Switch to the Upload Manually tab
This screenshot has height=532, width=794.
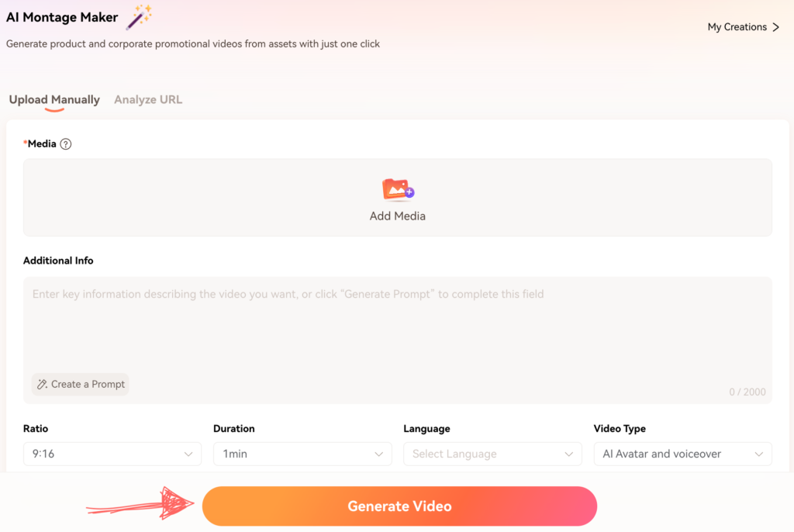54,100
